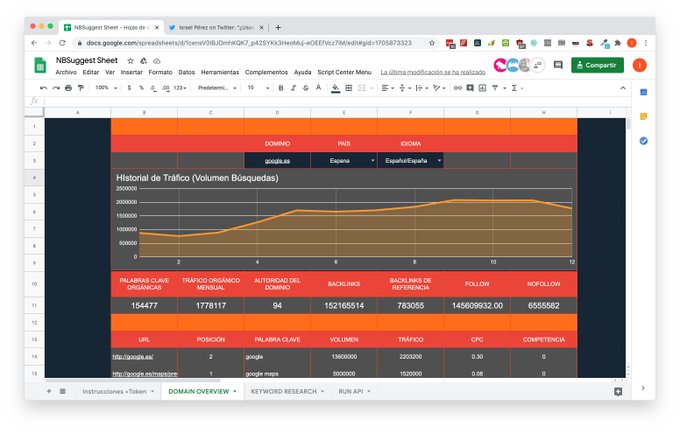Image resolution: width=680 pixels, height=433 pixels.
Task: Increase decimal places icon
Action: 165,88
